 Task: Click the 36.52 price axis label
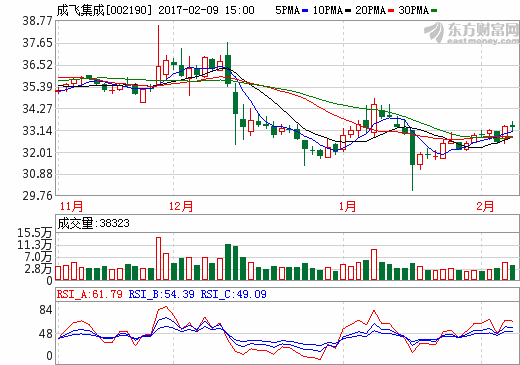(37, 65)
